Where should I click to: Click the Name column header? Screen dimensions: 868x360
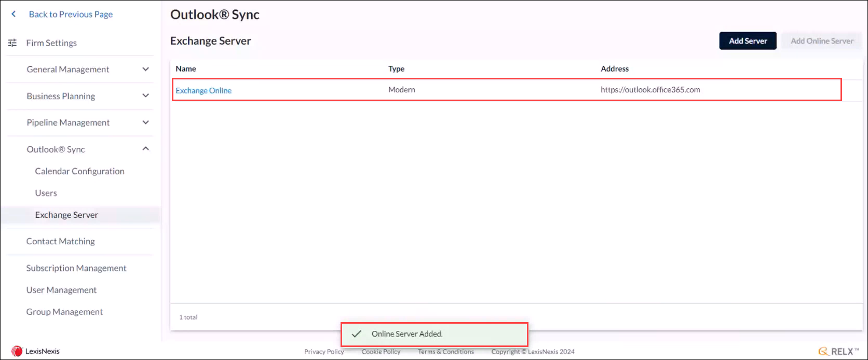[x=186, y=68]
